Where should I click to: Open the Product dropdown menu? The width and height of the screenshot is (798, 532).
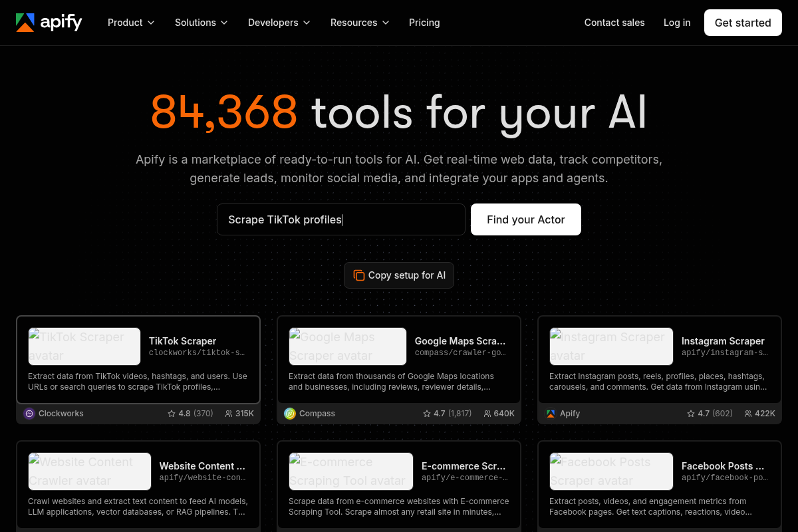131,23
